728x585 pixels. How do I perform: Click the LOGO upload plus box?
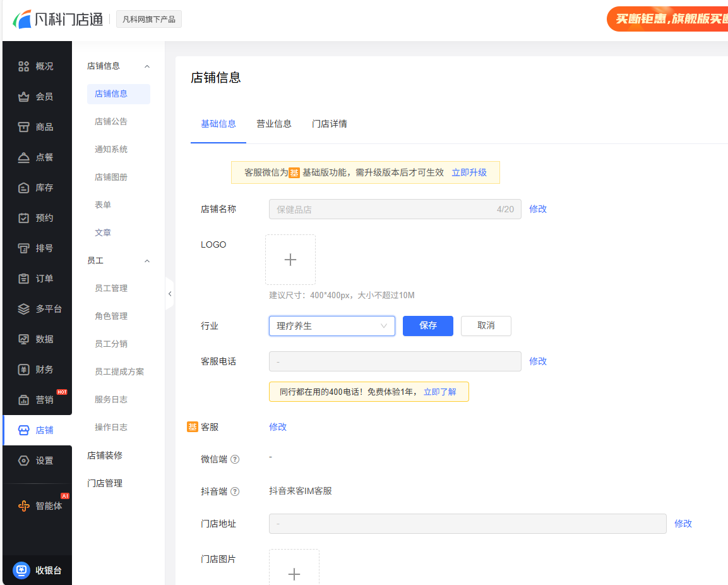tap(290, 260)
